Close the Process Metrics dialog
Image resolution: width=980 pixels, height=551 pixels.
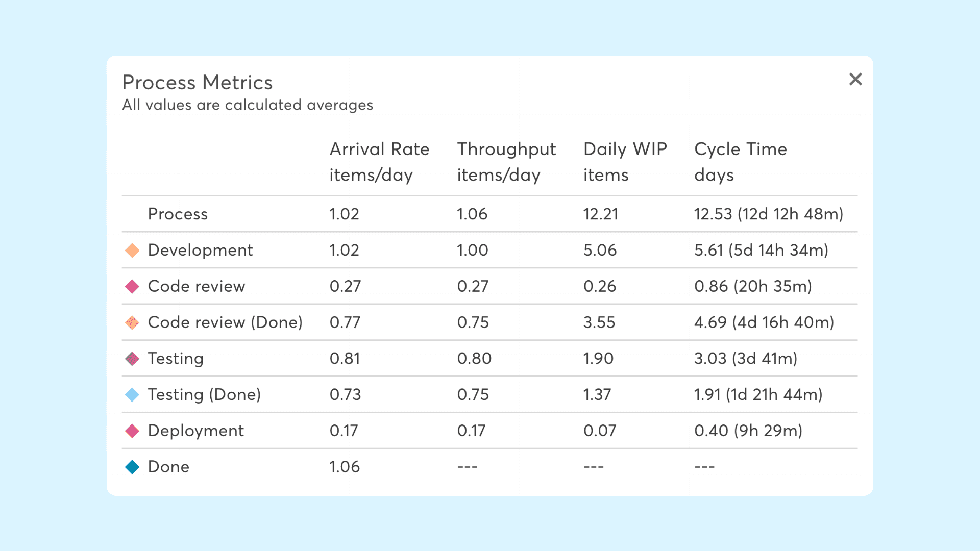pyautogui.click(x=855, y=79)
